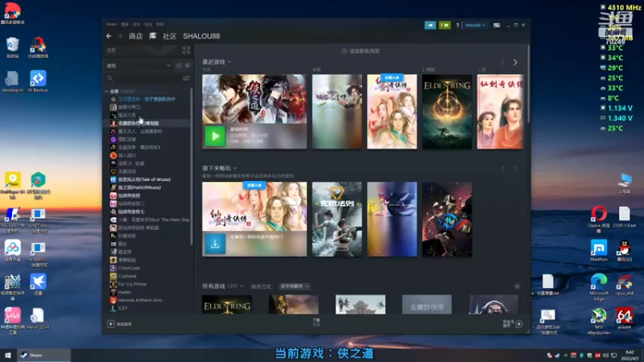Go back with the Steam back arrow
The width and height of the screenshot is (644, 362).
(109, 36)
